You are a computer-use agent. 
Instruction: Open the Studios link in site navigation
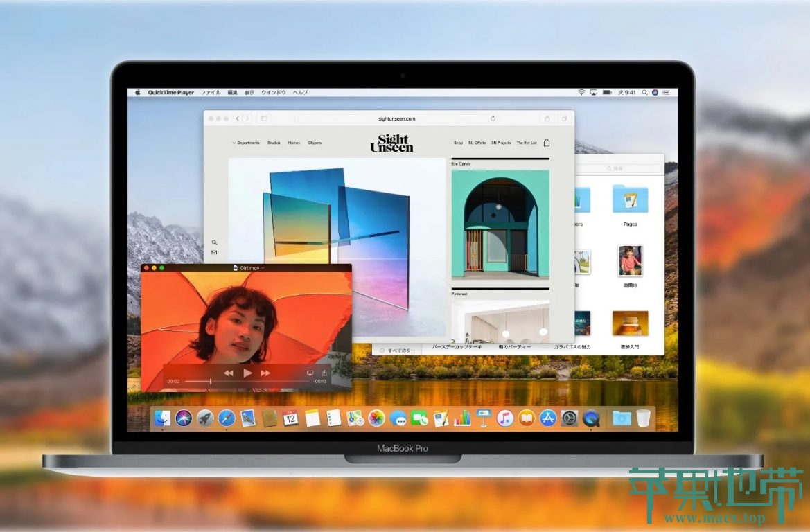click(x=274, y=143)
